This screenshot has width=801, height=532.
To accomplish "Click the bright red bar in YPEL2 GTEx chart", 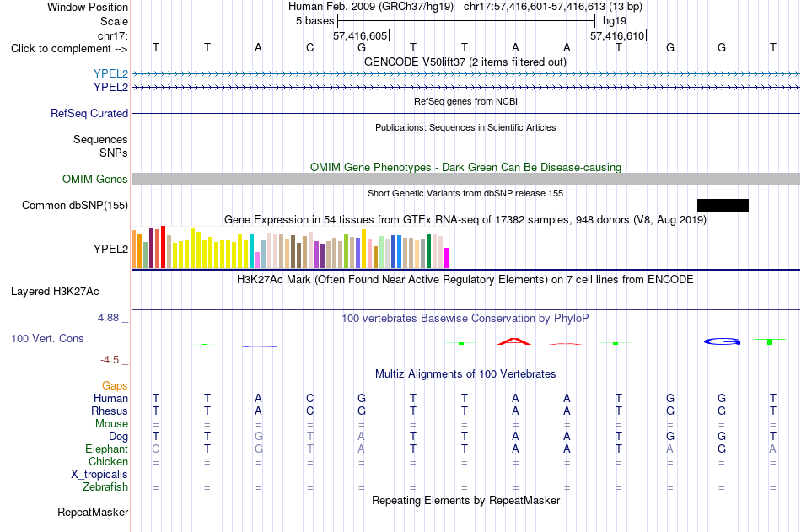I will click(x=163, y=247).
